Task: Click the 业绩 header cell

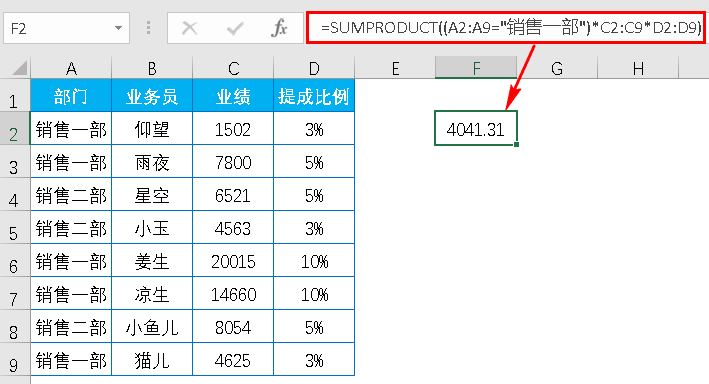Action: pyautogui.click(x=233, y=95)
